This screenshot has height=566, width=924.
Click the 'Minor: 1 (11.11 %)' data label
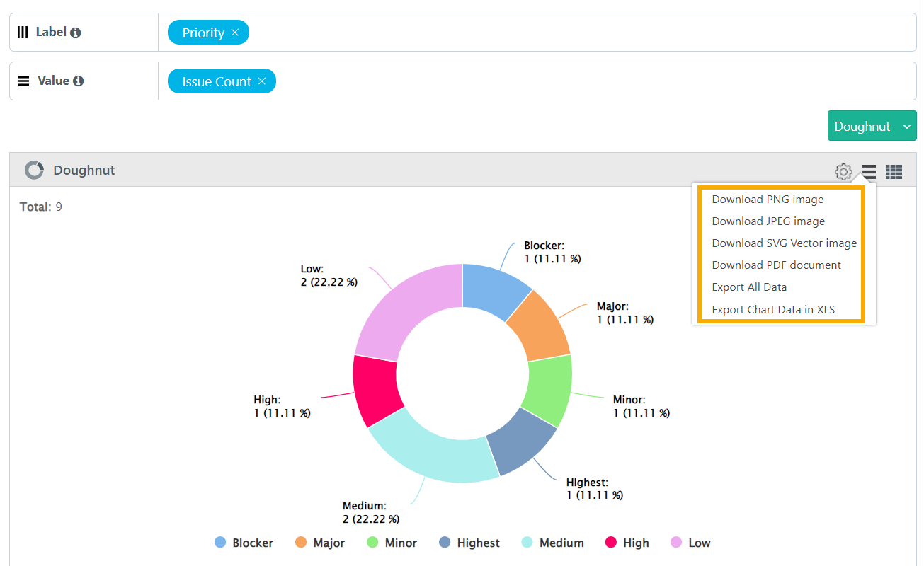click(641, 406)
